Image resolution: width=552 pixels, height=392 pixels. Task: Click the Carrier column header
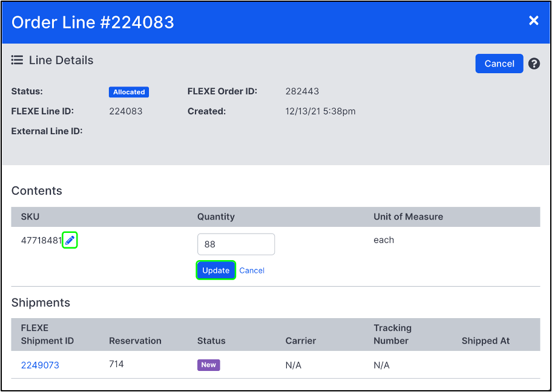pos(301,341)
